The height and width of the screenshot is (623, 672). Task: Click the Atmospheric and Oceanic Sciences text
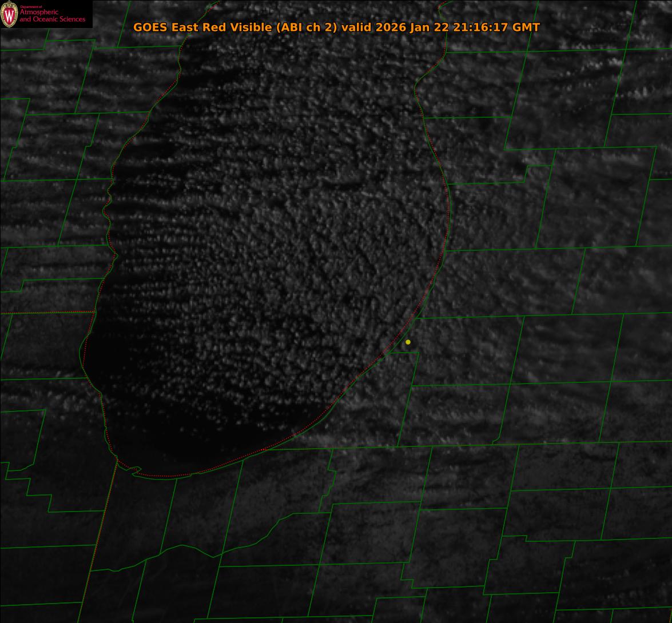[x=52, y=16]
